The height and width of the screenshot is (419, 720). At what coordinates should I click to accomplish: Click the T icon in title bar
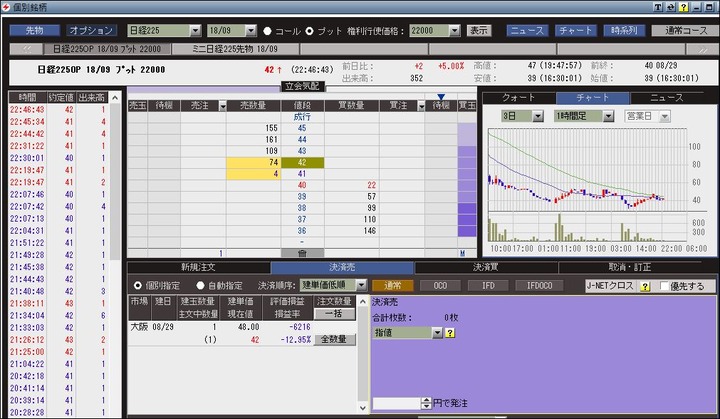(658, 7)
